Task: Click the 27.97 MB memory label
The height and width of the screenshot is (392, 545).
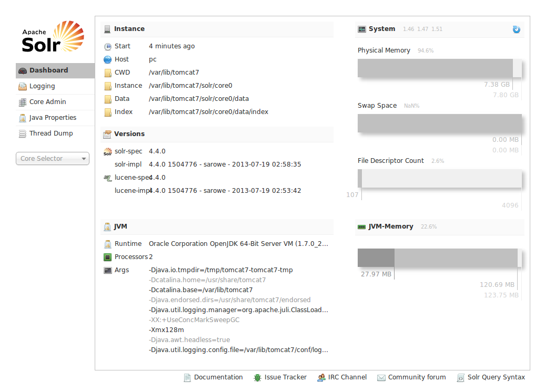Action: [x=376, y=274]
